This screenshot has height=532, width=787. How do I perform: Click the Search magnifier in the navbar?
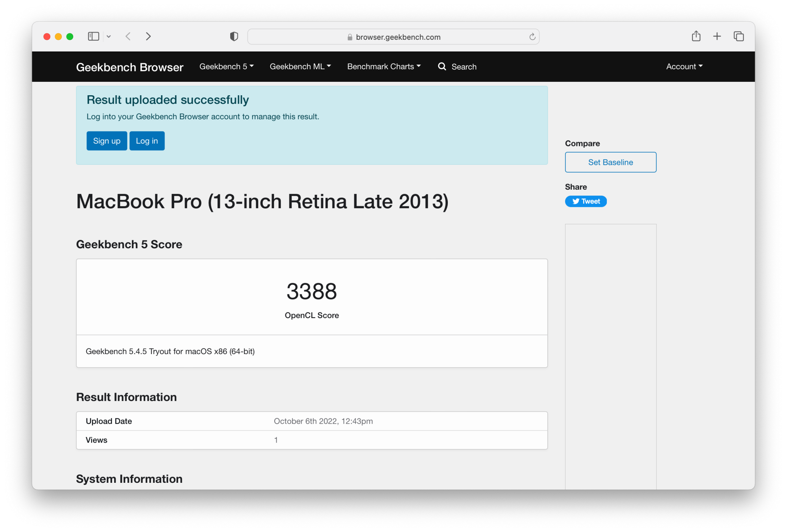pyautogui.click(x=442, y=66)
